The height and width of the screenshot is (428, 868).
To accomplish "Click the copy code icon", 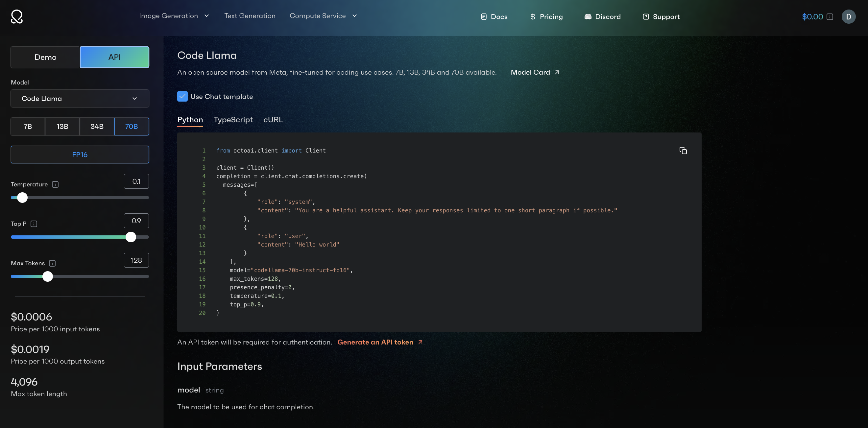I will pyautogui.click(x=683, y=151).
